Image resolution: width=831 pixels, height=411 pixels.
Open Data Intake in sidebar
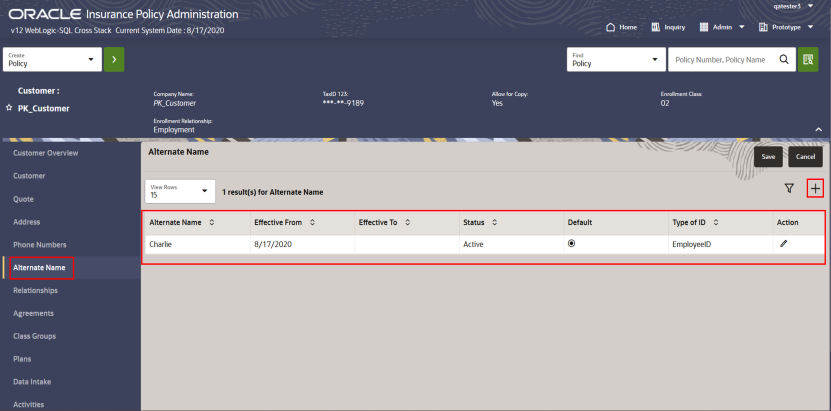click(x=32, y=381)
